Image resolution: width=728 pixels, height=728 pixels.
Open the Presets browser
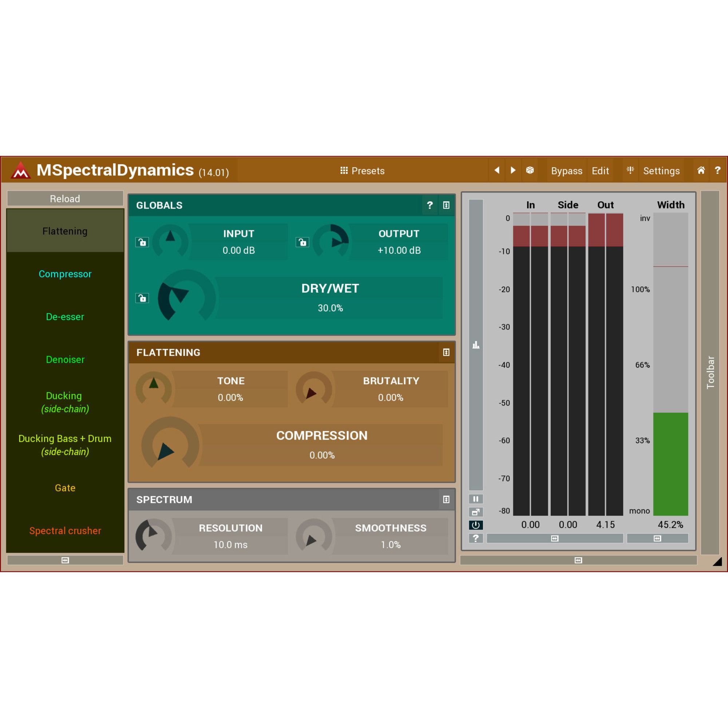coord(362,171)
